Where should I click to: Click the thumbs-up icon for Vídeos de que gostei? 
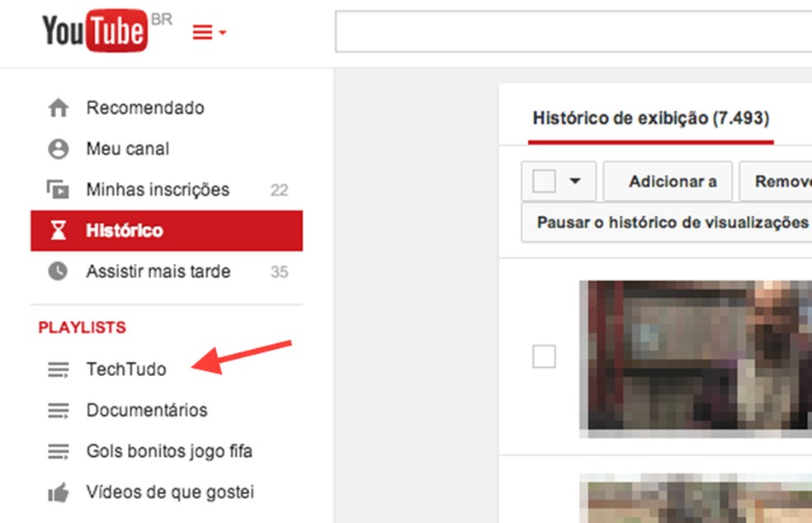[x=58, y=492]
